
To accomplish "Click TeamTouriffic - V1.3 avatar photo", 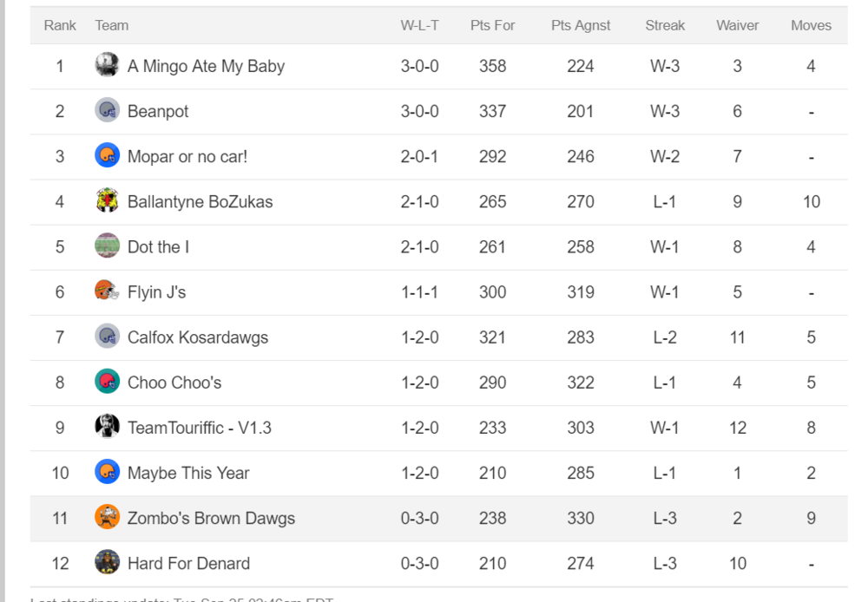I will tap(107, 427).
